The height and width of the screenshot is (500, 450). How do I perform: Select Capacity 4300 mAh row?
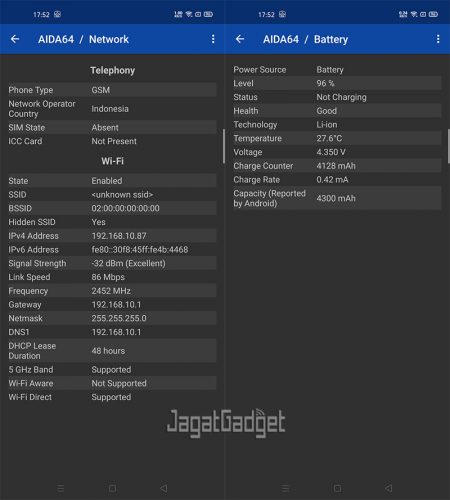[337, 198]
